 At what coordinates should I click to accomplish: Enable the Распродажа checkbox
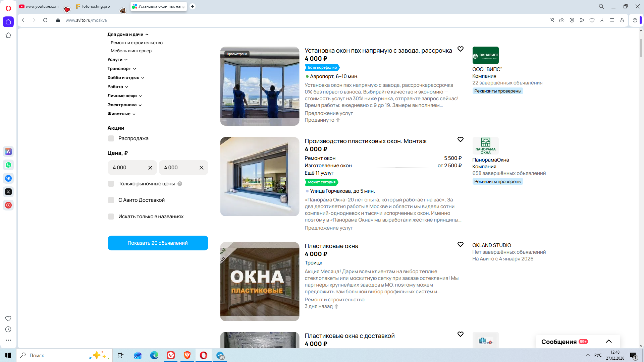(111, 138)
